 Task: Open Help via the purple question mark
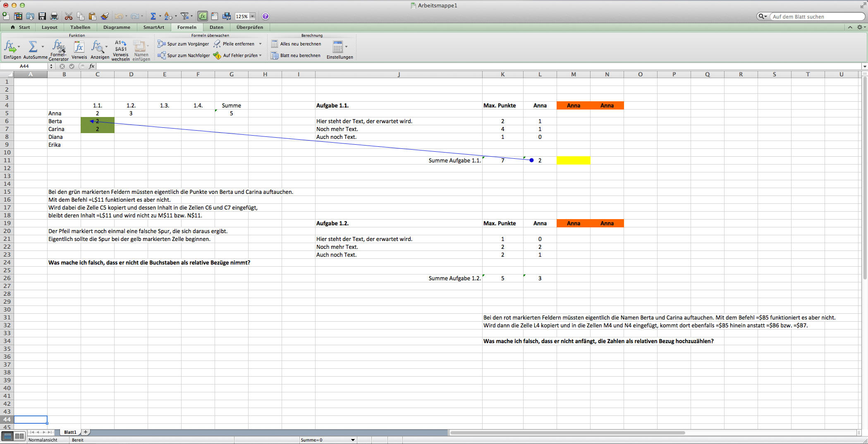[x=265, y=17]
